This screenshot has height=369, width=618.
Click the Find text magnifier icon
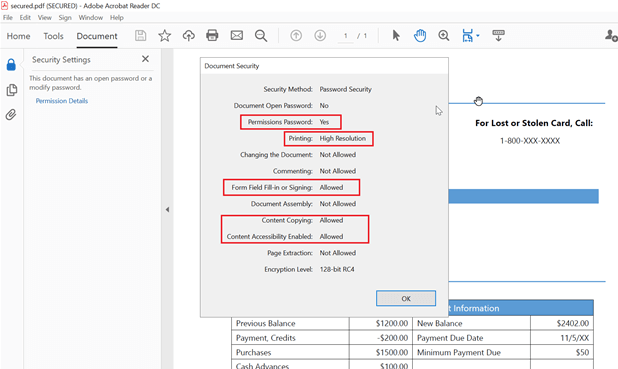261,36
